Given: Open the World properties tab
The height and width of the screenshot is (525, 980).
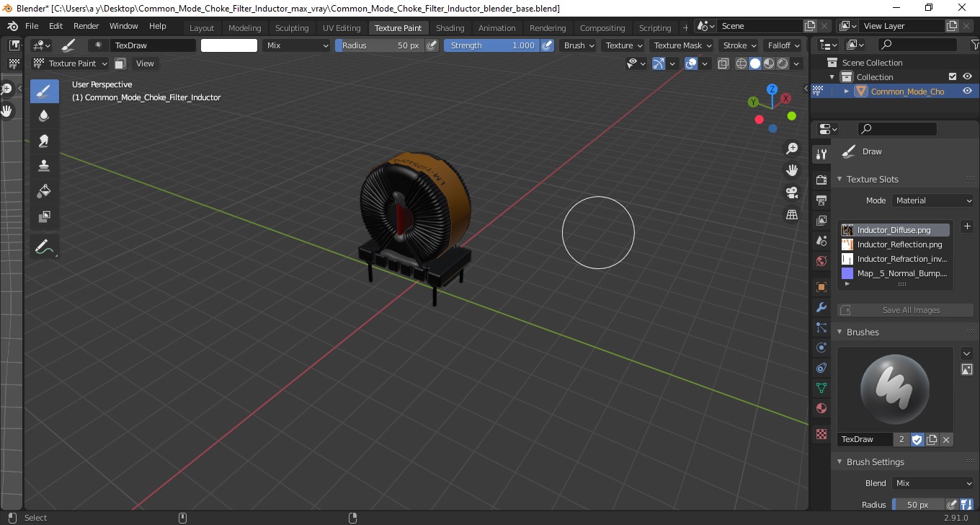Looking at the screenshot, I should 821,261.
